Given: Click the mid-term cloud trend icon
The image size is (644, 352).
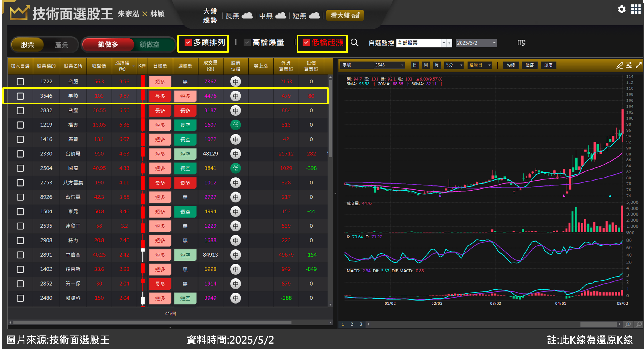Looking at the screenshot, I should [x=281, y=15].
